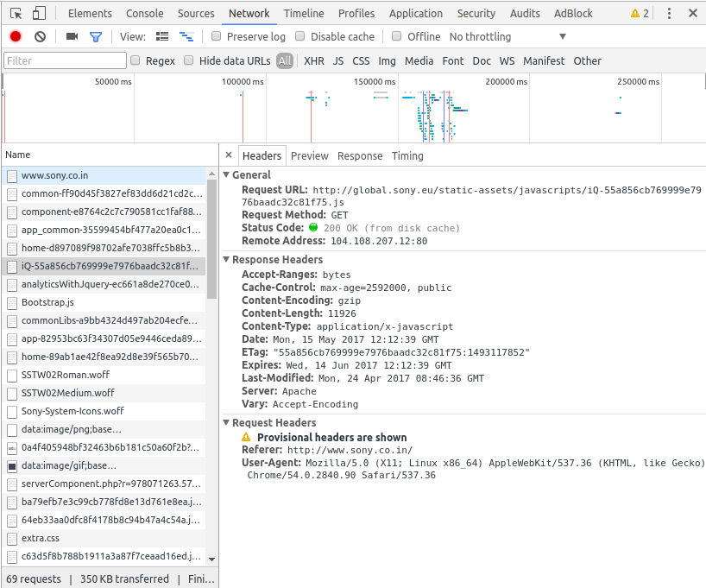Stop recording network log red button
Image resolution: width=706 pixels, height=588 pixels.
pos(16,36)
